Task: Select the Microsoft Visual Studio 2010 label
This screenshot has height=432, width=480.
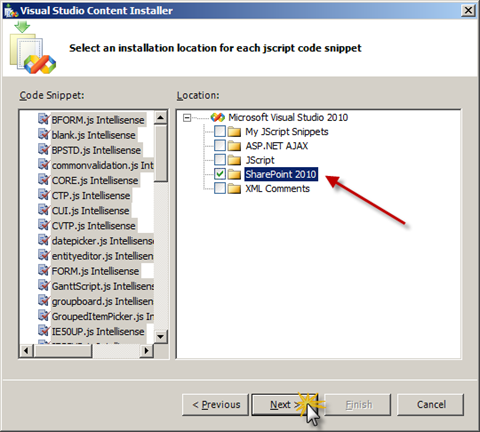Action: click(x=288, y=117)
